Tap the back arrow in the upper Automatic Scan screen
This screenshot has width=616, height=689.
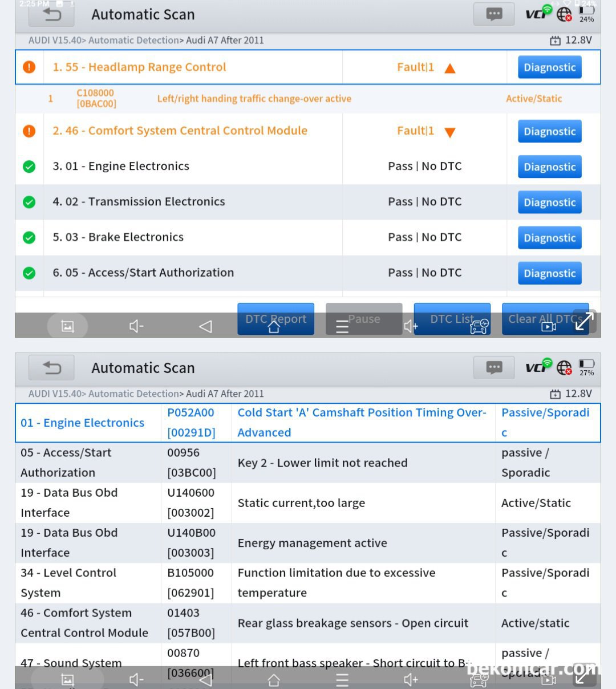(x=51, y=15)
